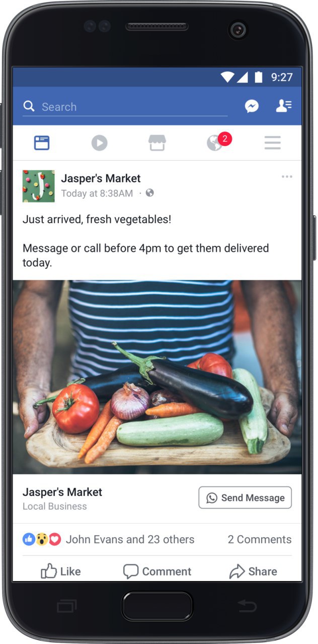Click the Send Message WhatsApp button

[245, 498]
